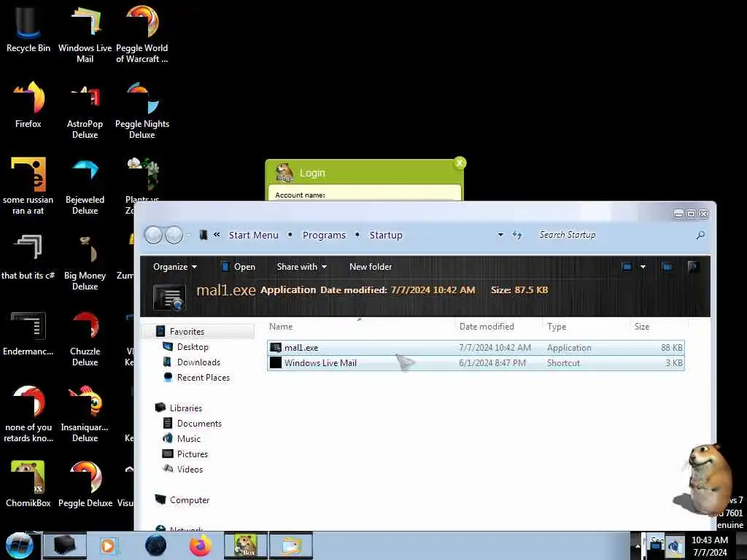The image size is (747, 560).
Task: Close the ChomikBox Login dialog
Action: pyautogui.click(x=460, y=163)
